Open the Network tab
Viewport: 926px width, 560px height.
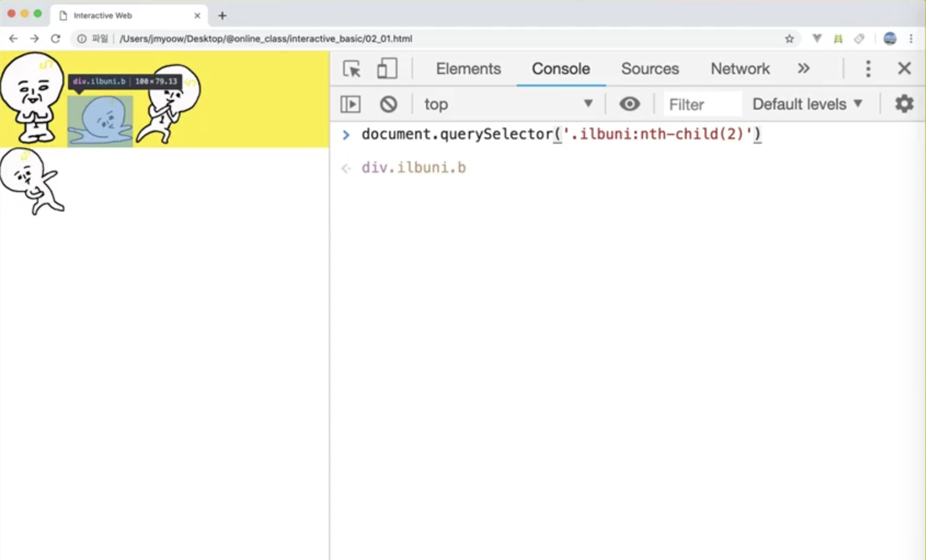740,69
